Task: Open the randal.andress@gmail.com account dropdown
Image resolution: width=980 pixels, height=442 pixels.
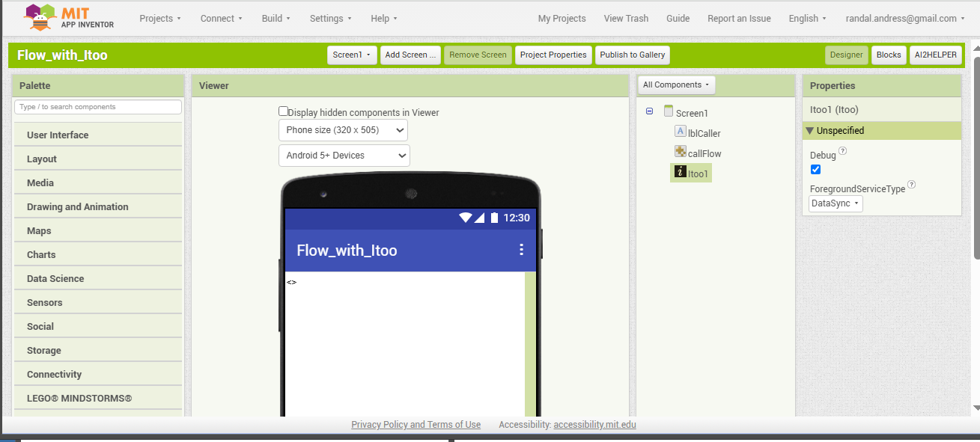Action: tap(905, 19)
